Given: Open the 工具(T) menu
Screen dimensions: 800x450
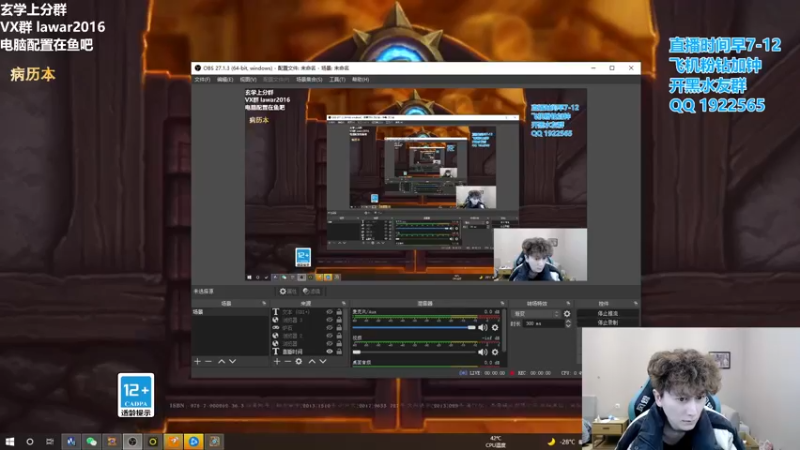Looking at the screenshot, I should pos(337,80).
